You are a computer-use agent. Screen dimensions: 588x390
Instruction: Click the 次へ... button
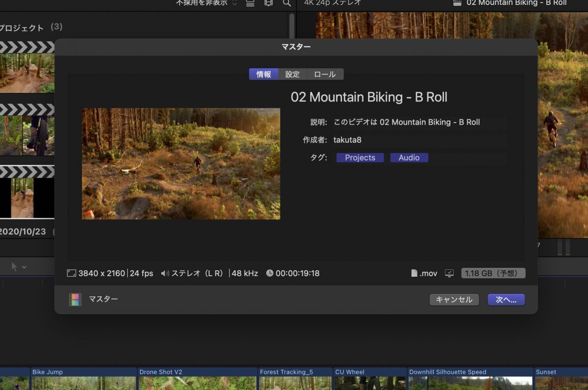(x=506, y=299)
